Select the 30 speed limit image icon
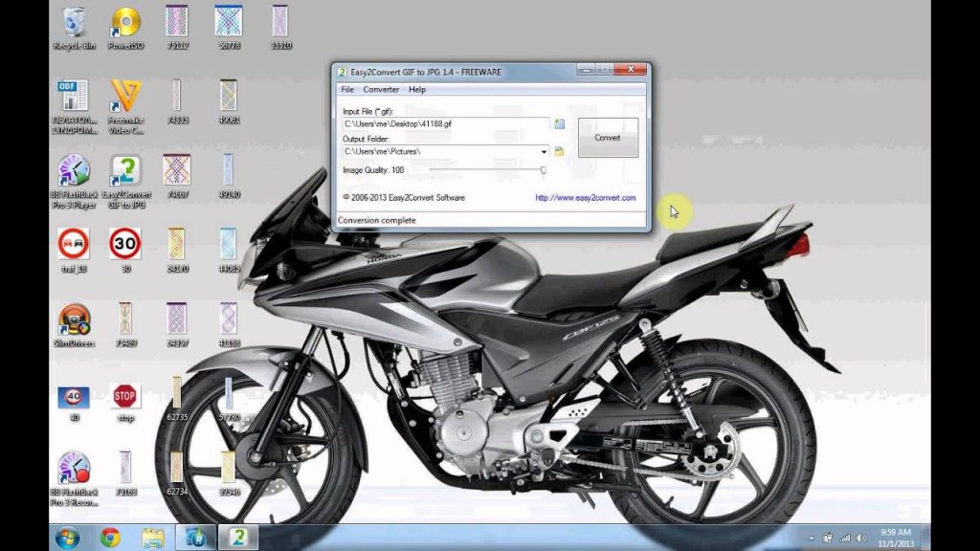The height and width of the screenshot is (551, 980). (125, 251)
